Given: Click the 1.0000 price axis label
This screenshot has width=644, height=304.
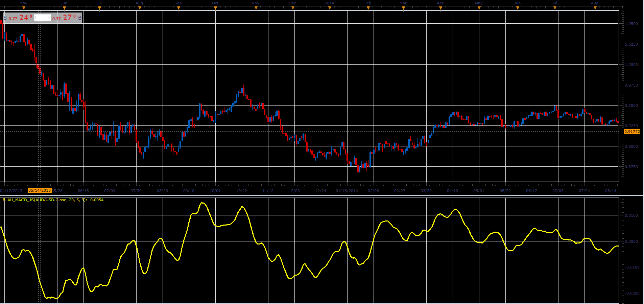Looking at the screenshot, I should [631, 65].
